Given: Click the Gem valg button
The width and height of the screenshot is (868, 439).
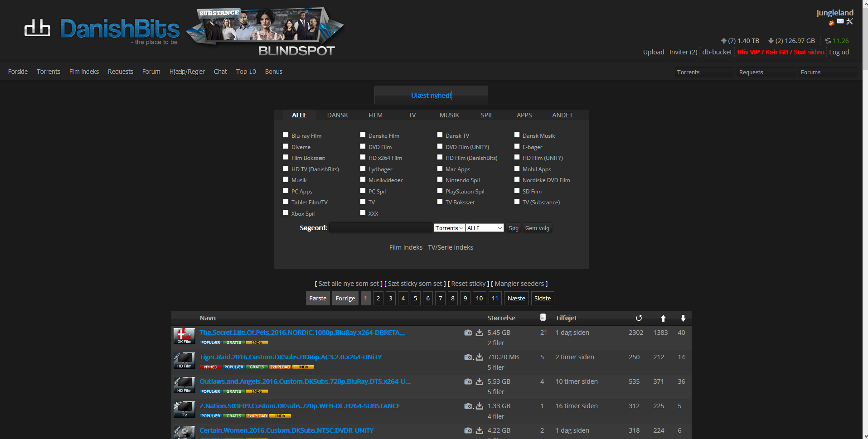Looking at the screenshot, I should [x=537, y=228].
